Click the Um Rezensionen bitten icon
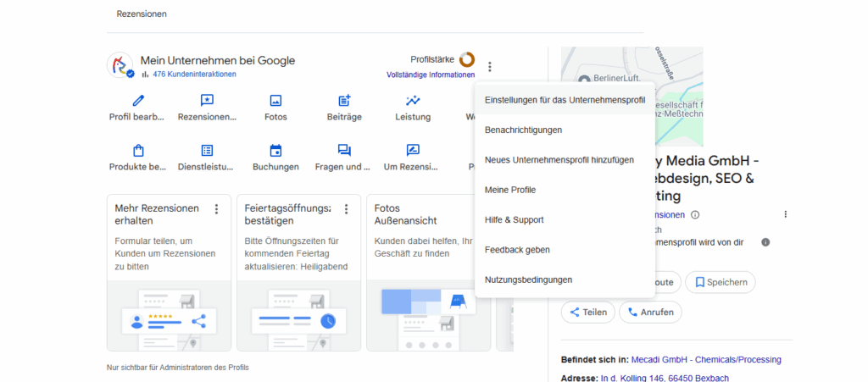This screenshot has height=382, width=868. pyautogui.click(x=413, y=151)
